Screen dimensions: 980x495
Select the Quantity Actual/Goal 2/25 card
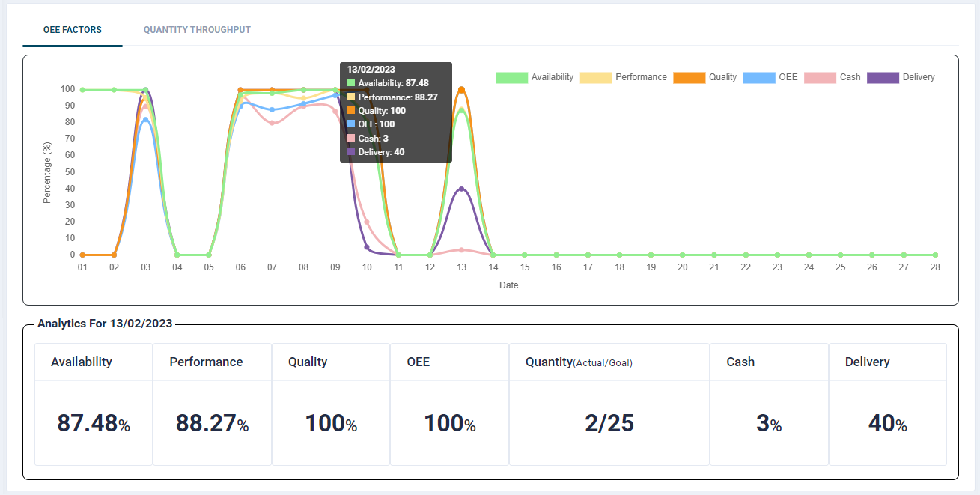tap(609, 404)
